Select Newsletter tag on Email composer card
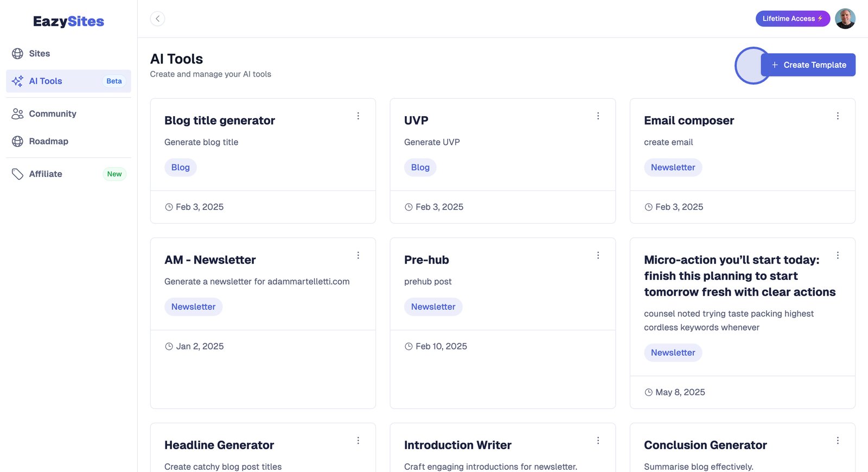868x472 pixels. [673, 168]
